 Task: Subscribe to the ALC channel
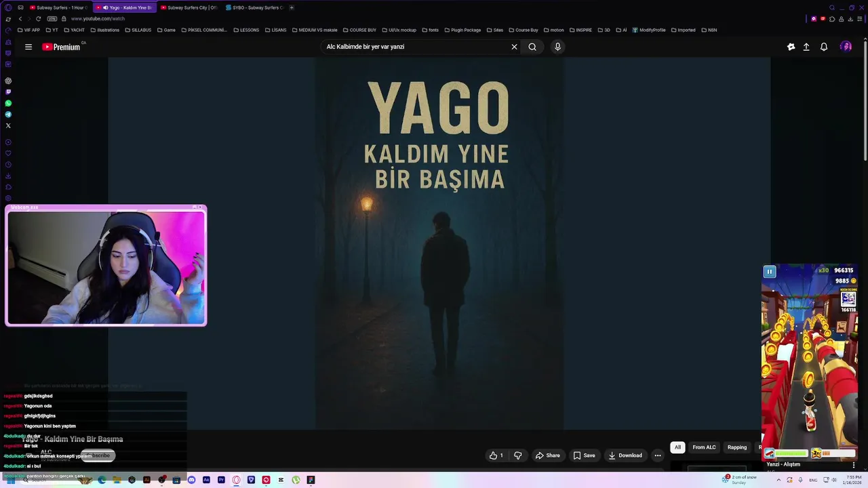point(99,455)
